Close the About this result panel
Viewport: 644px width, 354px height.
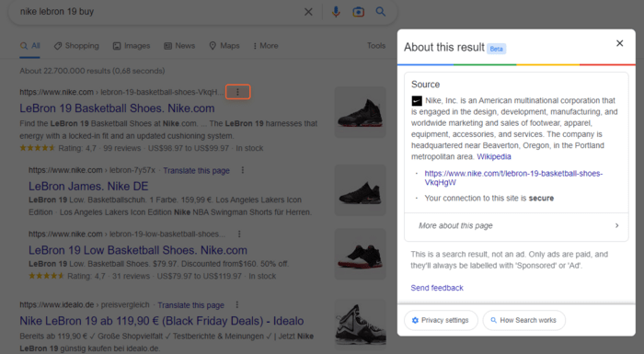point(620,43)
